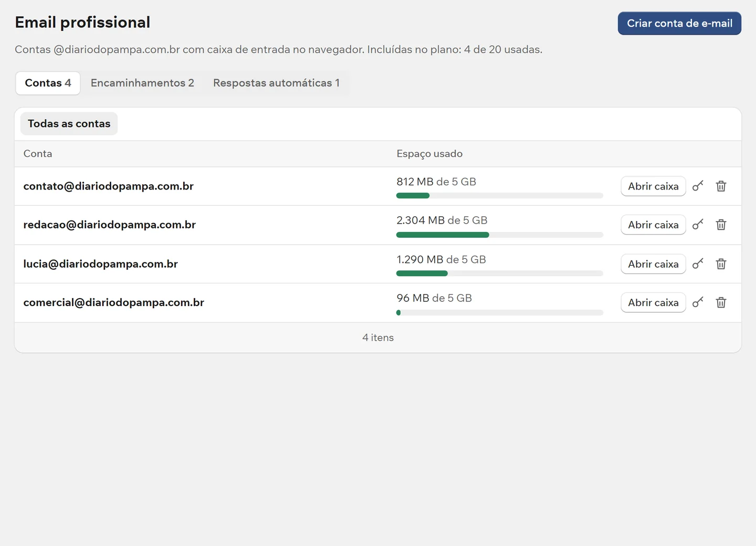
Task: Select redacao@diariodopampa.com.br address text
Action: coord(110,225)
